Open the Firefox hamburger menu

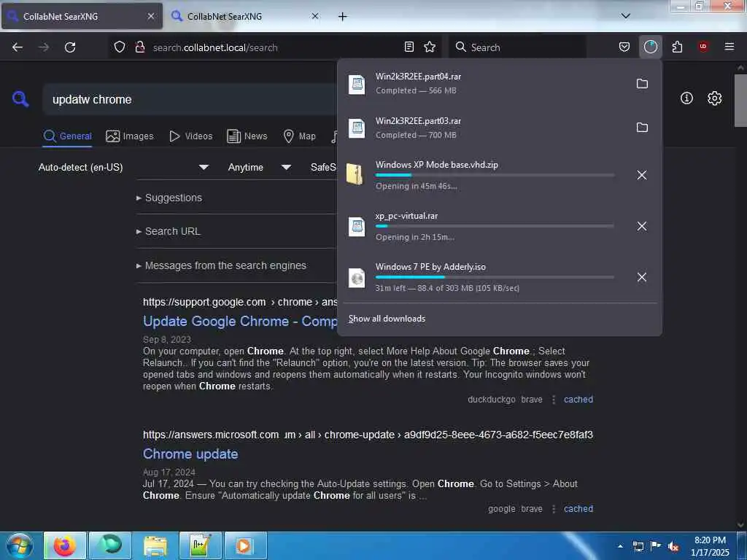pyautogui.click(x=729, y=47)
